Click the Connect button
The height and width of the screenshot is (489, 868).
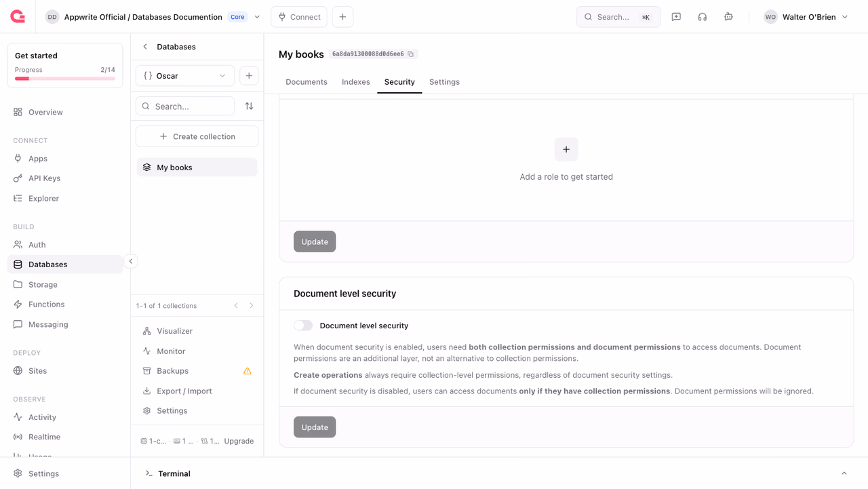click(299, 17)
